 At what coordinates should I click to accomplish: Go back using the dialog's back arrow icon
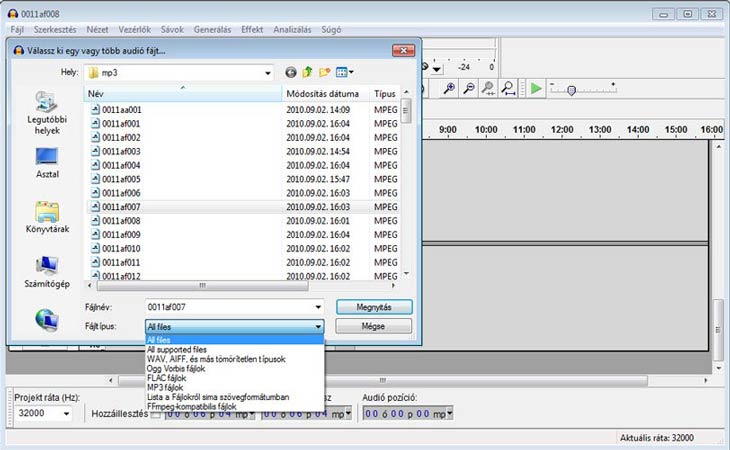291,73
